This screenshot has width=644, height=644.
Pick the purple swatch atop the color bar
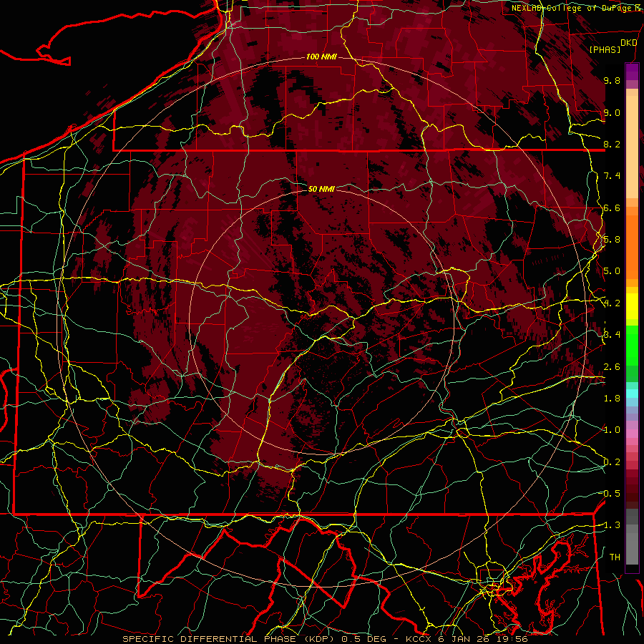(x=632, y=72)
